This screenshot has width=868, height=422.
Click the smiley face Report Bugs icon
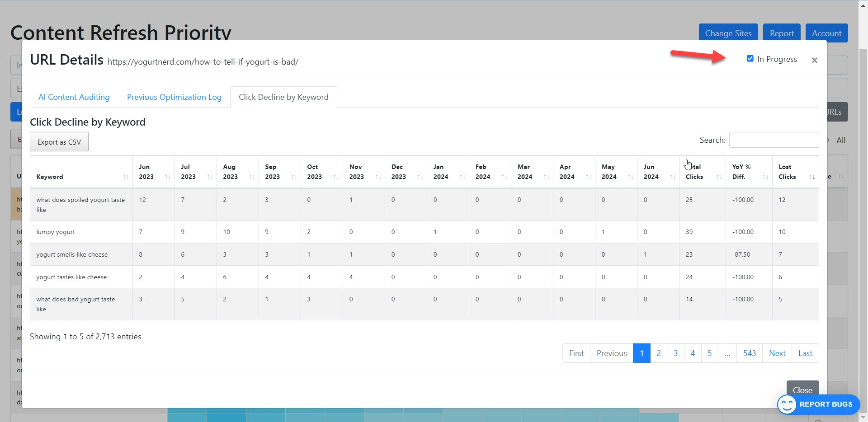pyautogui.click(x=787, y=404)
